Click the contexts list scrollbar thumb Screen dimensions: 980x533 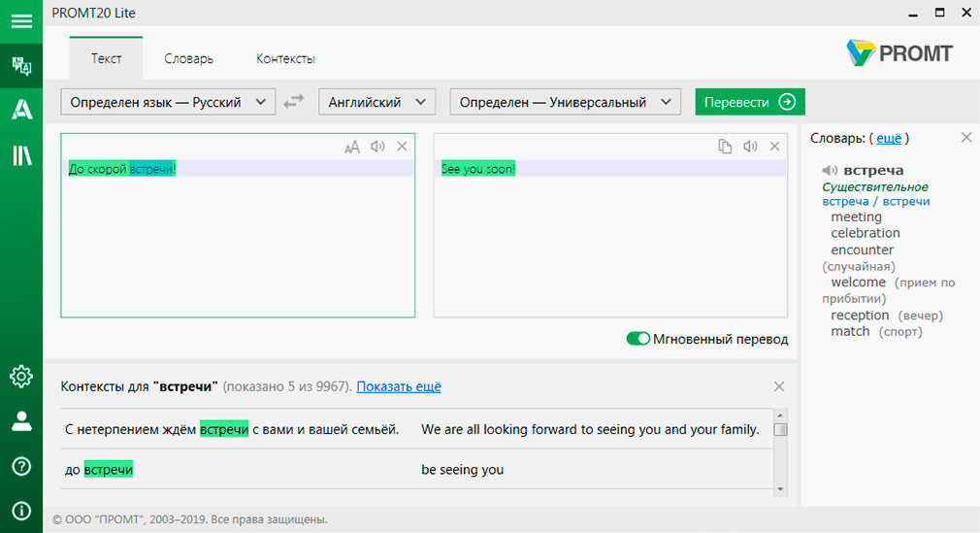click(x=780, y=430)
